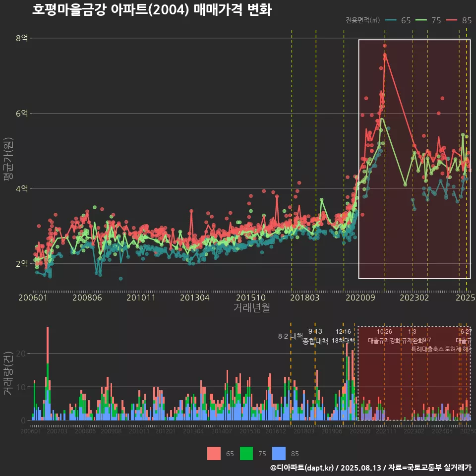Click the 1·3 규제완화 policy annotation
Screen dimensions: 476x476
[x=412, y=336]
